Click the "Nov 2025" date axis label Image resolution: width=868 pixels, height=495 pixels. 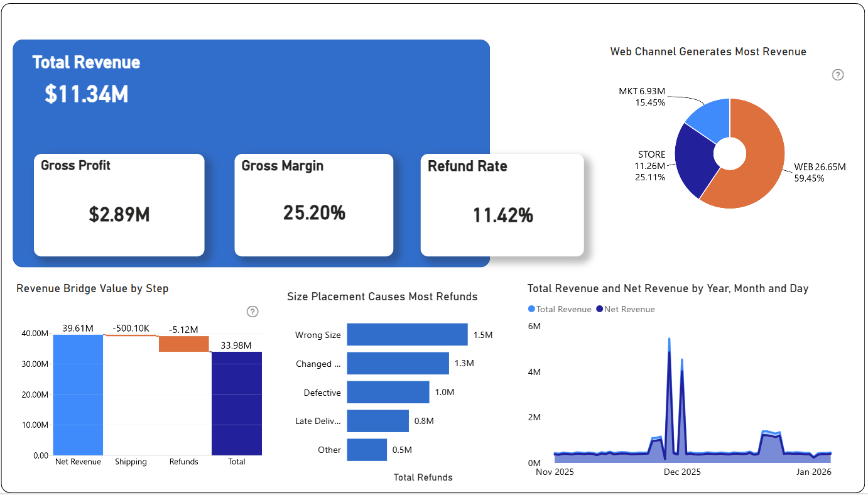coord(555,472)
